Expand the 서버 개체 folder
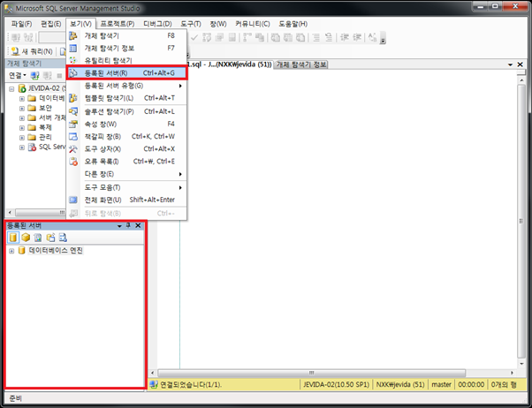 click(22, 118)
